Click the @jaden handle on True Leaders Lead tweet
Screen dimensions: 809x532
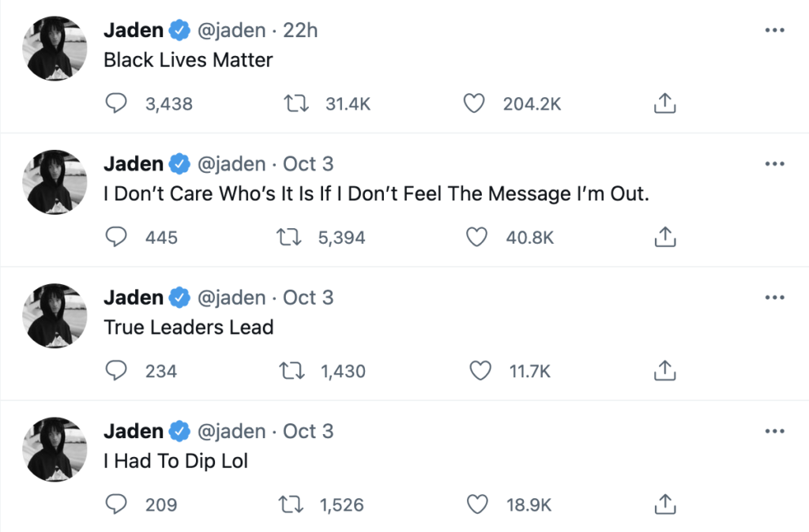[231, 298]
